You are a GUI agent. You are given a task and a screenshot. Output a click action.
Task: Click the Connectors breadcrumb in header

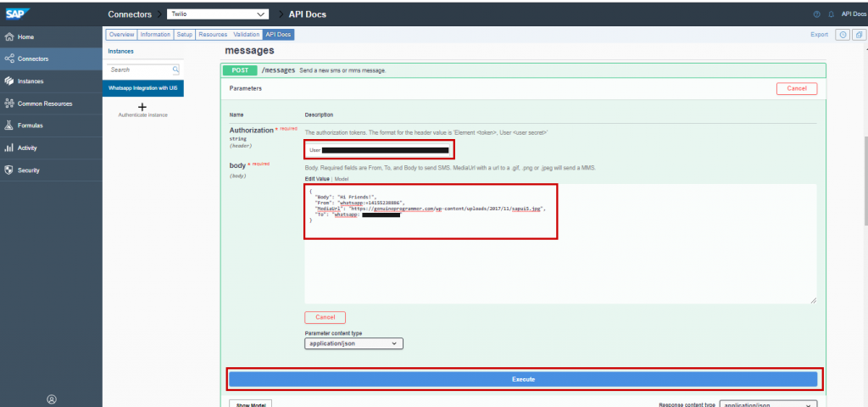[x=130, y=14]
